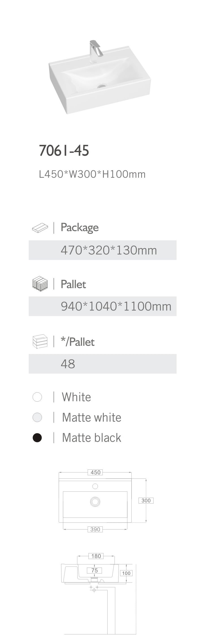Click the Package box icon
This screenshot has width=199, height=644.
(x=40, y=228)
